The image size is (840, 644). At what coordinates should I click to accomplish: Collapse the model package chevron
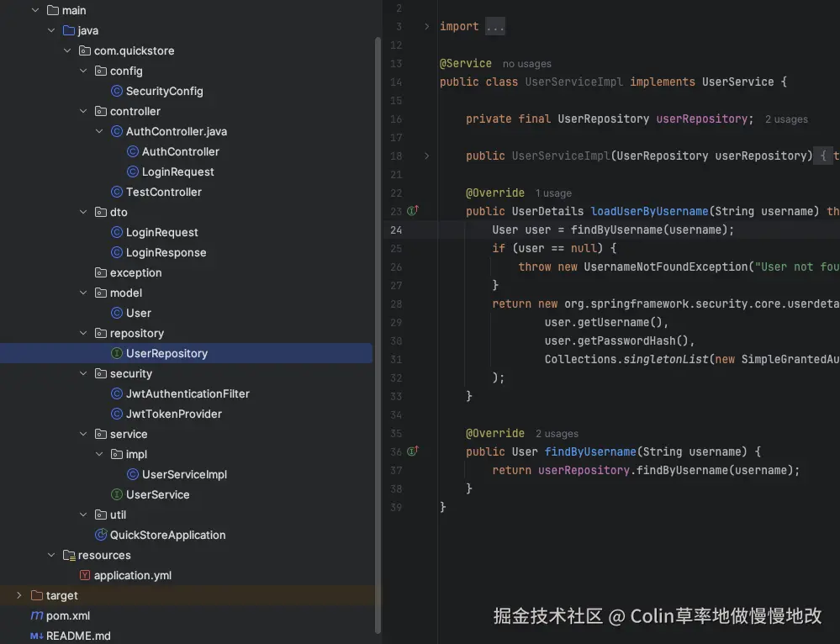tap(83, 293)
